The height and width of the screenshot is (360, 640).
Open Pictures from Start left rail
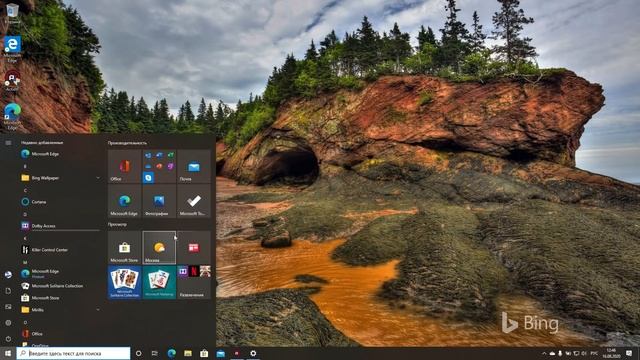[x=8, y=307]
